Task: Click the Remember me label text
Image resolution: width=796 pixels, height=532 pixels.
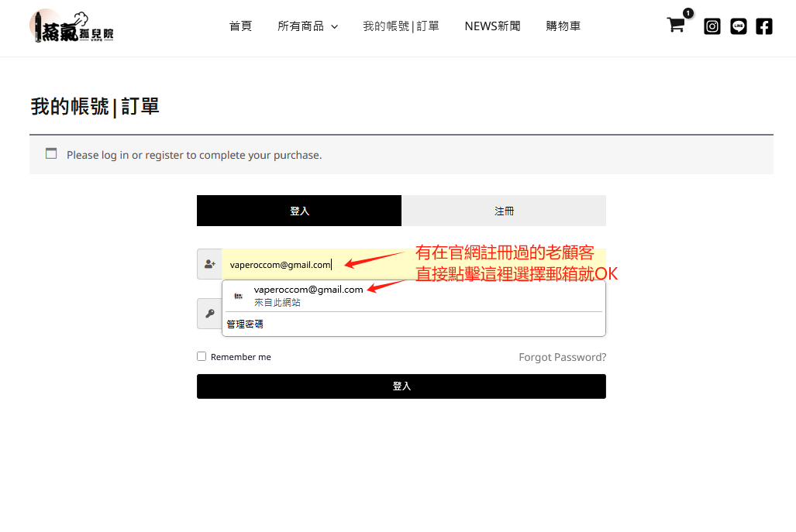Action: [x=240, y=357]
